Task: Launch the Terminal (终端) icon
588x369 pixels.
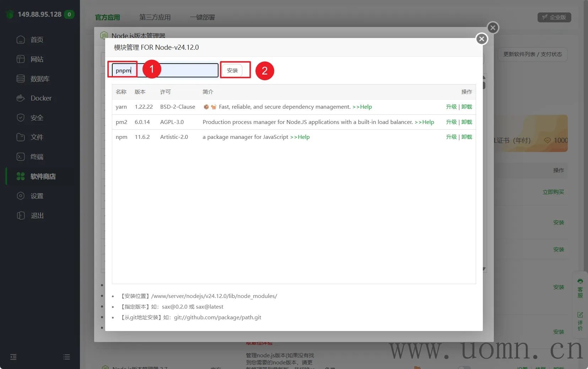Action: pos(21,157)
